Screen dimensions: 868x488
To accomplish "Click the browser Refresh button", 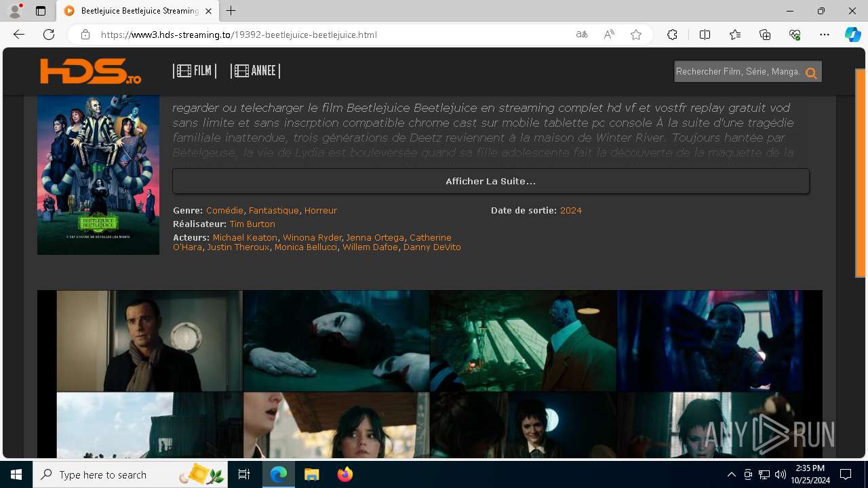I will tap(49, 35).
